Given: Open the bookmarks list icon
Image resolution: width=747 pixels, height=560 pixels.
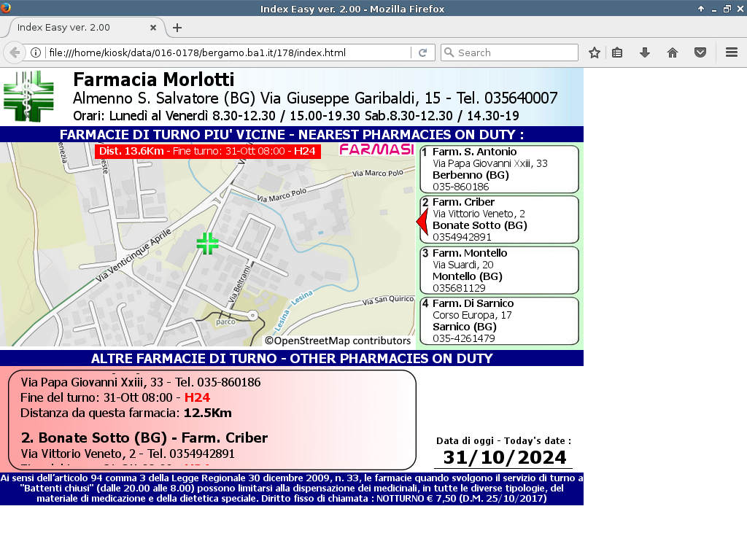Looking at the screenshot, I should pos(617,52).
